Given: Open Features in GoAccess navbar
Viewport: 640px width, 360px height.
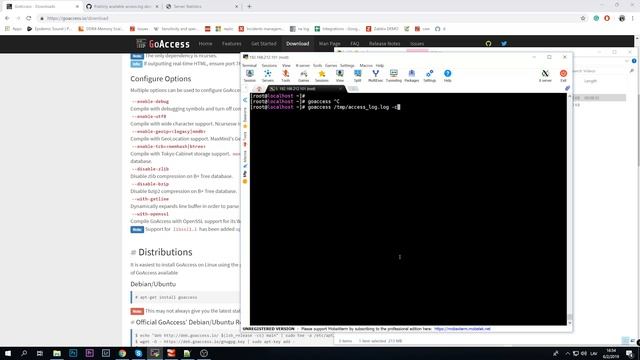Looking at the screenshot, I should pyautogui.click(x=231, y=44).
